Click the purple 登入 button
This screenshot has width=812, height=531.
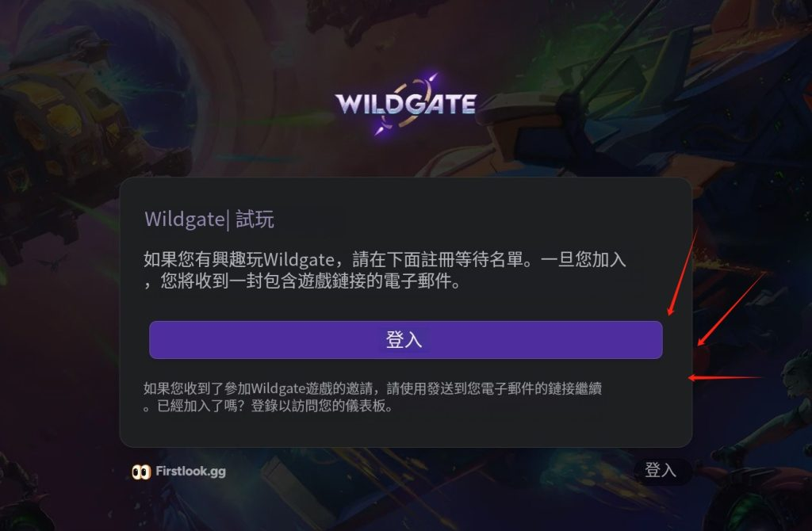point(405,340)
